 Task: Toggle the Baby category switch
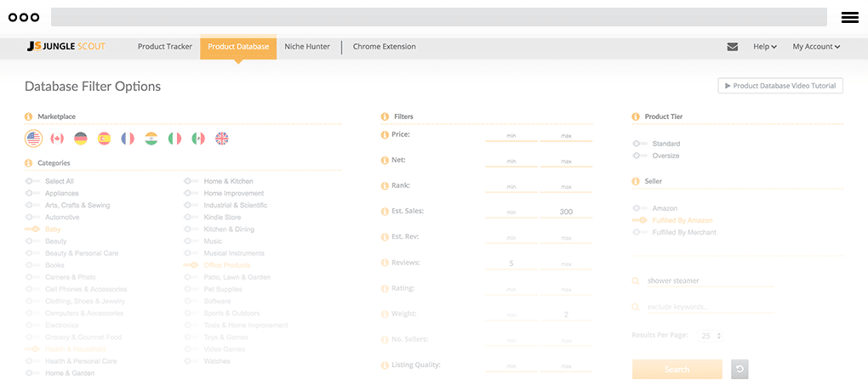point(33,229)
